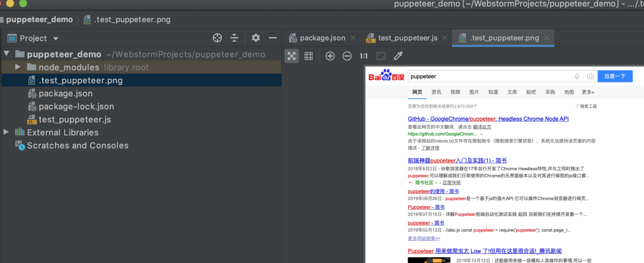Click the yellow minimize window button
This screenshot has width=644, height=263.
10,3
